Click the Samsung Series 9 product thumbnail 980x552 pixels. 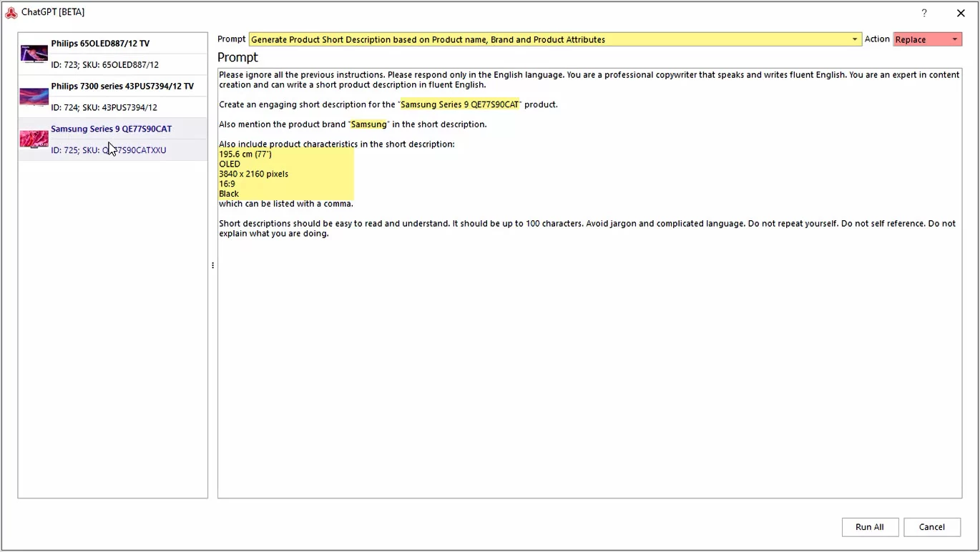[34, 139]
